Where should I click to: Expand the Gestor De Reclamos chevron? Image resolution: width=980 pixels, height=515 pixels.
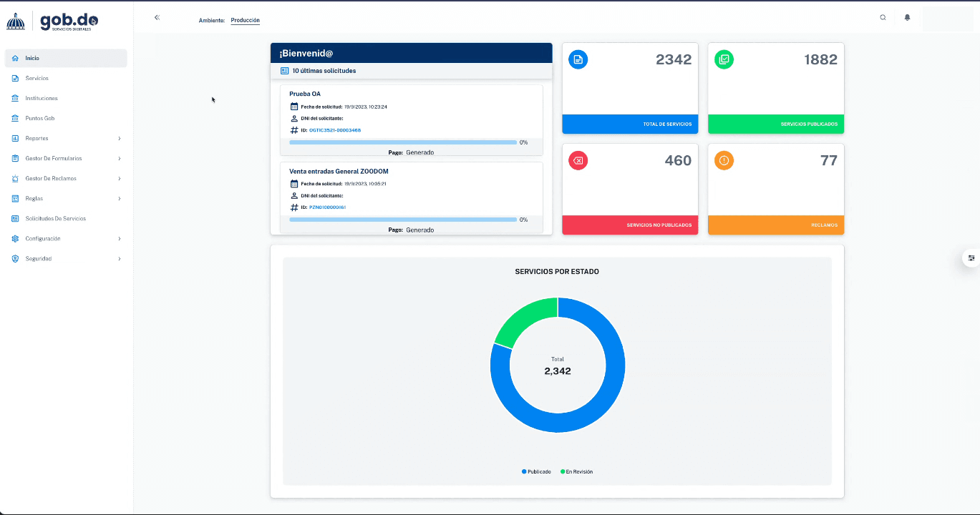[x=120, y=178]
